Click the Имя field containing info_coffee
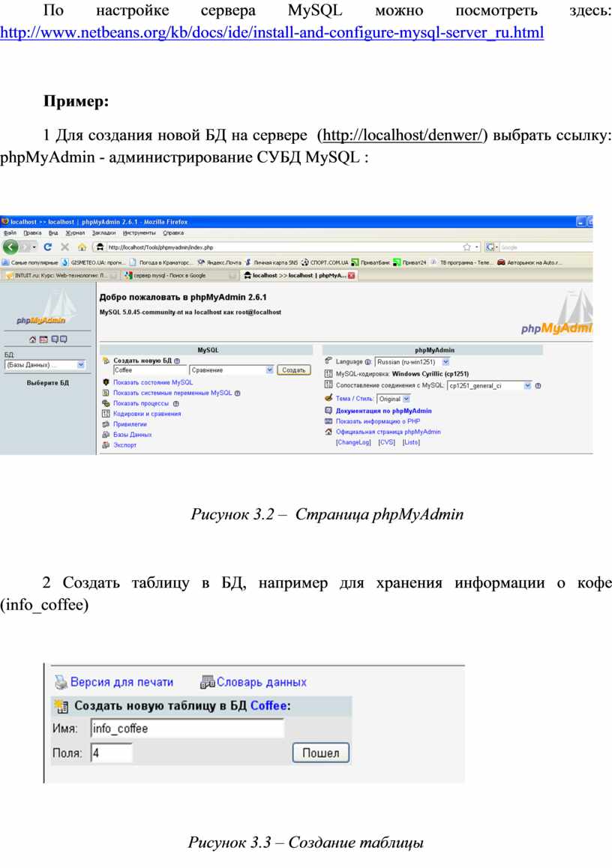Viewport: 612px width, 868px height. [187, 729]
